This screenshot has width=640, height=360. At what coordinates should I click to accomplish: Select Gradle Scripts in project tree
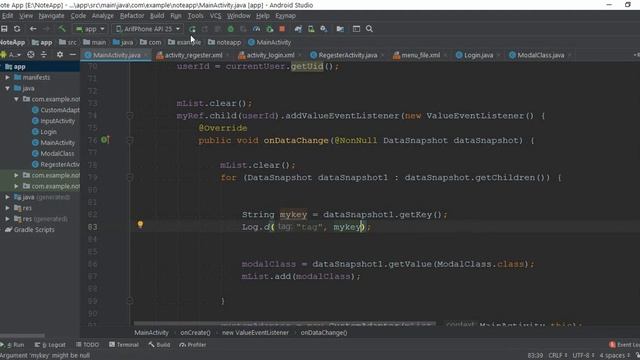tap(30, 230)
